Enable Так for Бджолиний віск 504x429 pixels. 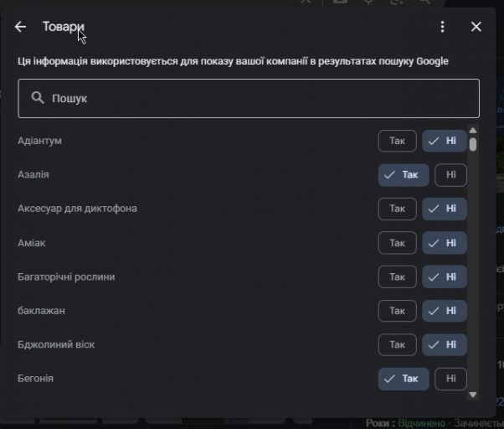(398, 344)
